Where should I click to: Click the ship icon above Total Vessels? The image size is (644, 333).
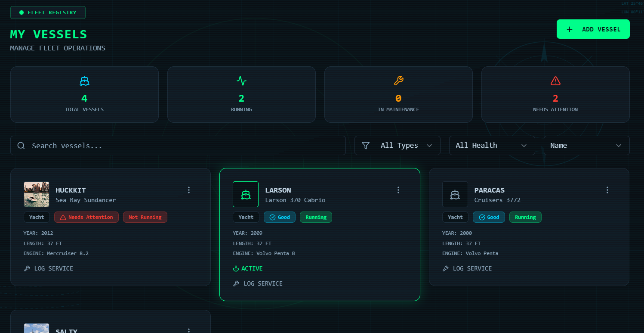[84, 81]
